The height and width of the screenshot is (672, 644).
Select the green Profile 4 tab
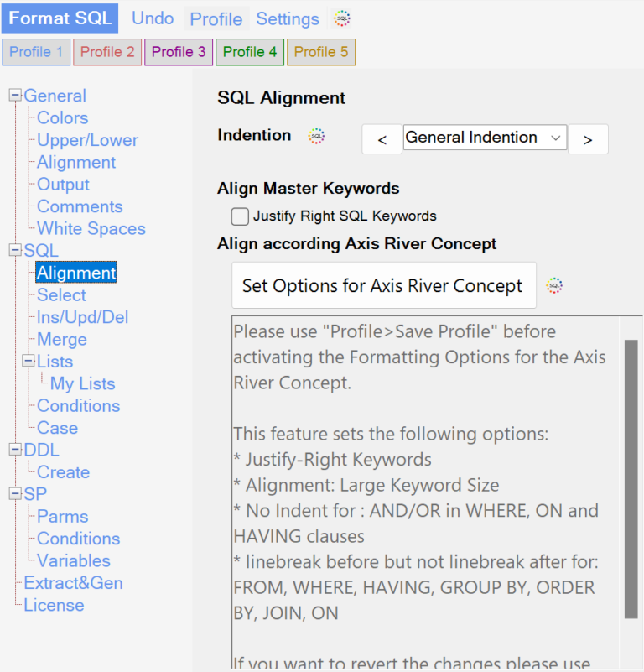250,52
